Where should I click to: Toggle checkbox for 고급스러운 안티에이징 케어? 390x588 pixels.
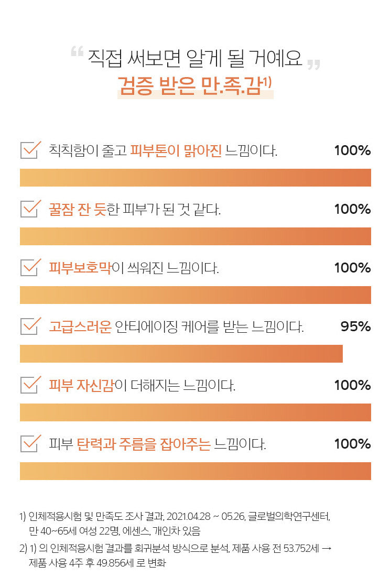point(29,326)
